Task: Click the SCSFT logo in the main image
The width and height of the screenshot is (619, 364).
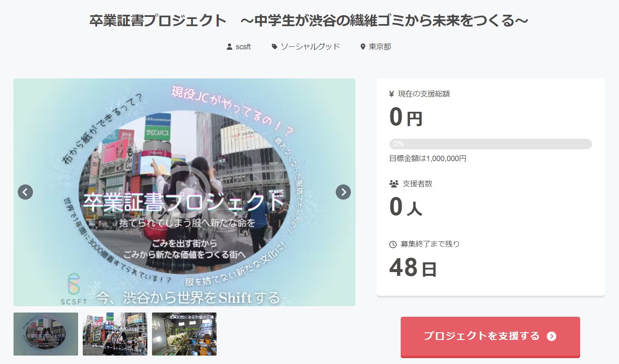Action: click(x=74, y=289)
